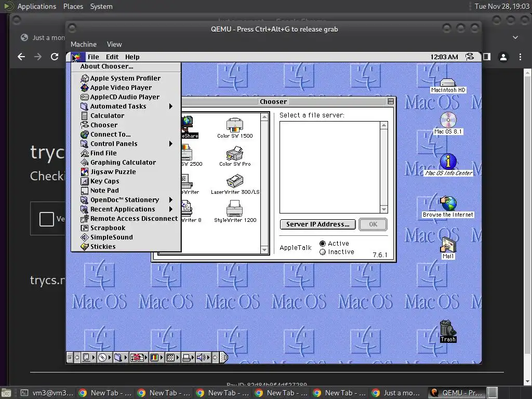Open QEMU View menu

click(x=114, y=45)
